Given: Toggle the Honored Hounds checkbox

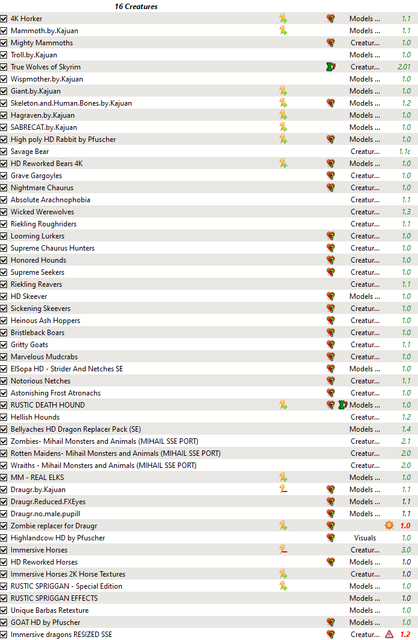Looking at the screenshot, I should coord(4,260).
